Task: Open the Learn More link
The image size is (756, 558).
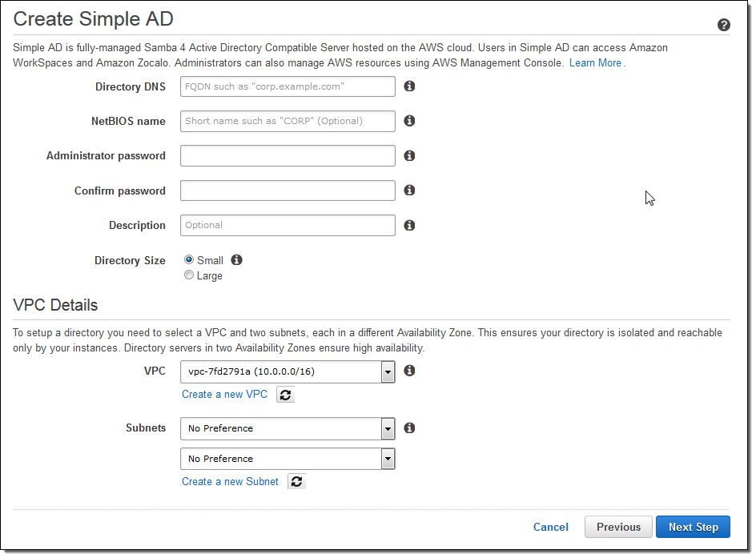Action: tap(595, 62)
